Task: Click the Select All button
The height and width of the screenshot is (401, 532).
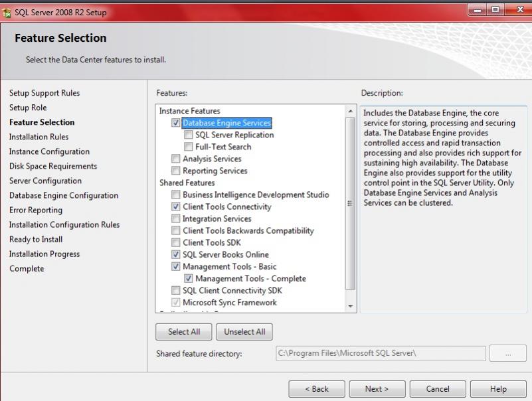Action: point(184,332)
